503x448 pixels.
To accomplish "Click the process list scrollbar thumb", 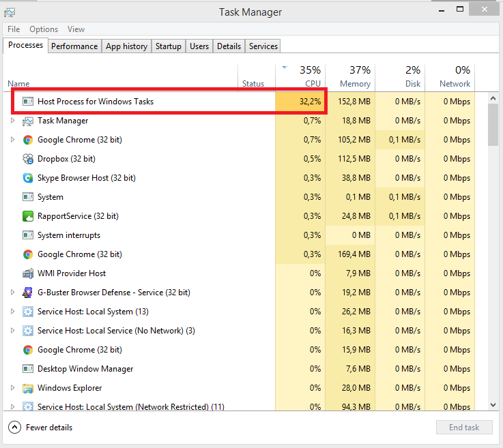I will point(493,125).
